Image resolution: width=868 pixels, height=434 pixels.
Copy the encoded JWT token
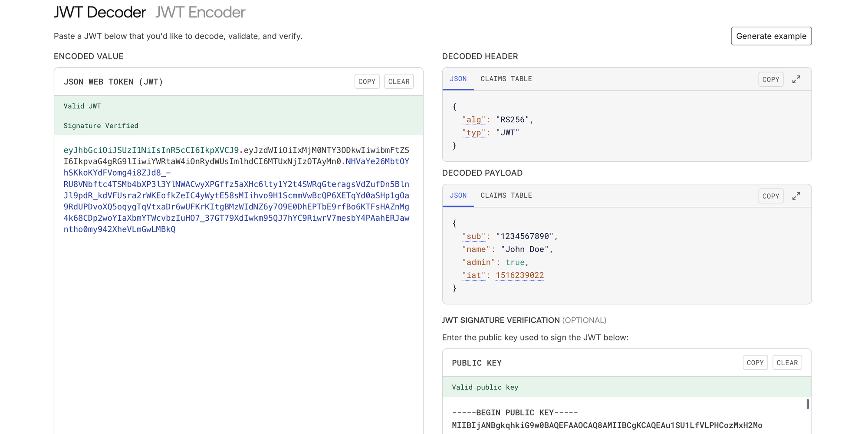tap(367, 81)
